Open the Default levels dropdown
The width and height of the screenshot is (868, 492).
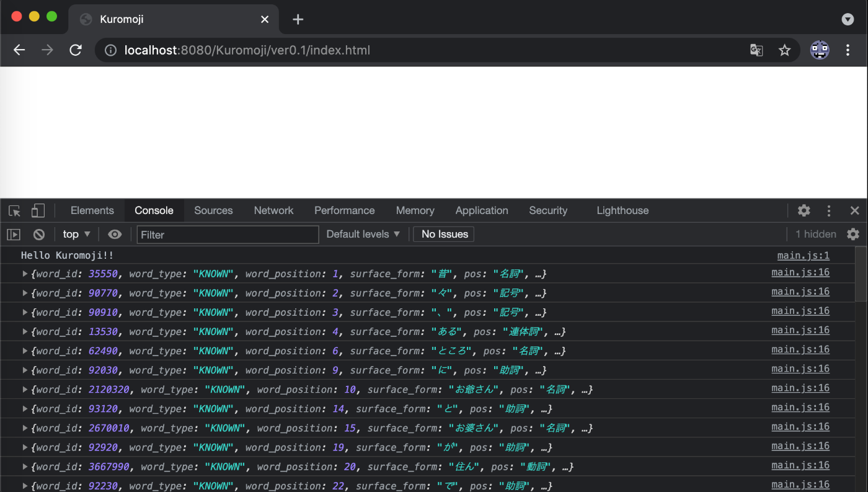click(363, 234)
